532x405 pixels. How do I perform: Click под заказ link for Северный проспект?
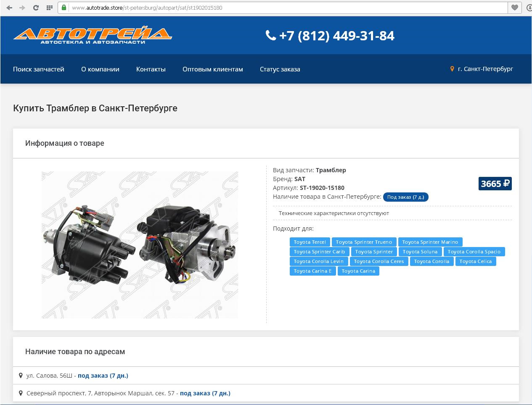click(205, 393)
